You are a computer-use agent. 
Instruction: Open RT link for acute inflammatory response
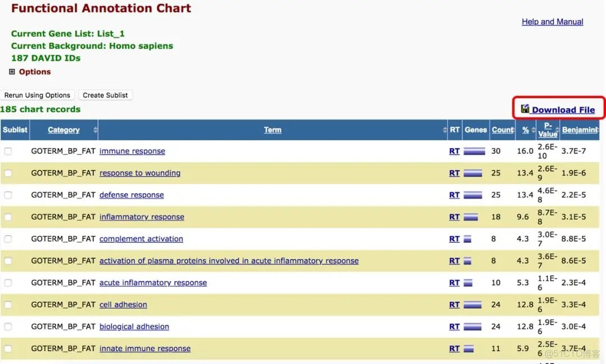click(454, 283)
